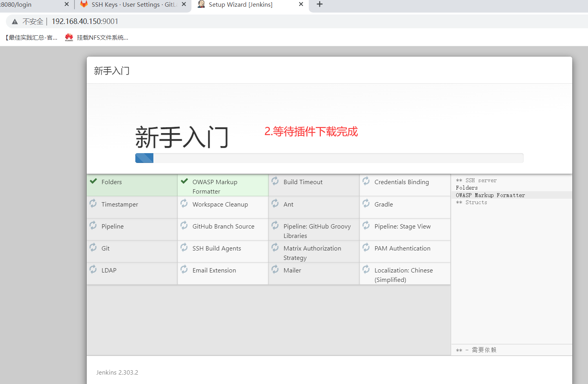Close the Setup Wizard Jenkins tab
Screen dimensions: 588x384
point(301,4)
